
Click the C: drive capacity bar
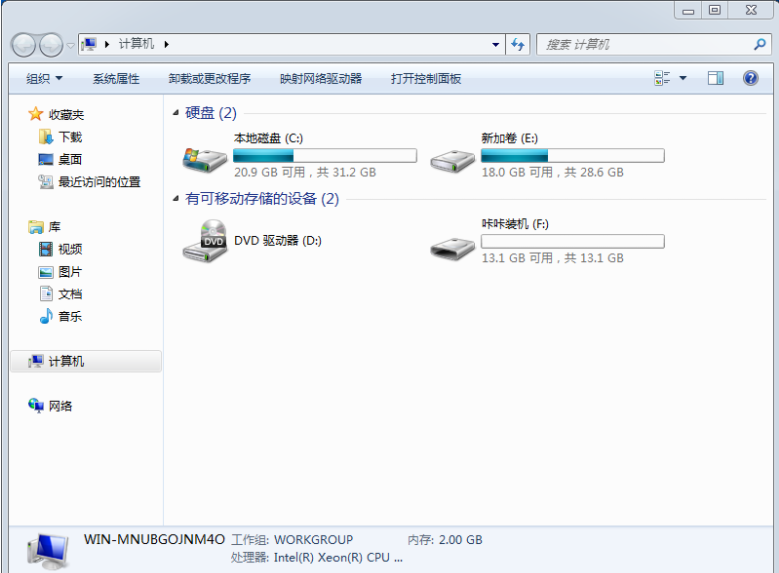click(324, 155)
